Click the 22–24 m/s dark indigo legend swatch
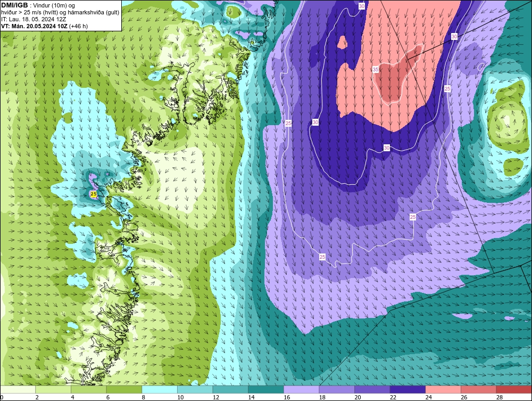The width and height of the screenshot is (532, 401). click(408, 389)
